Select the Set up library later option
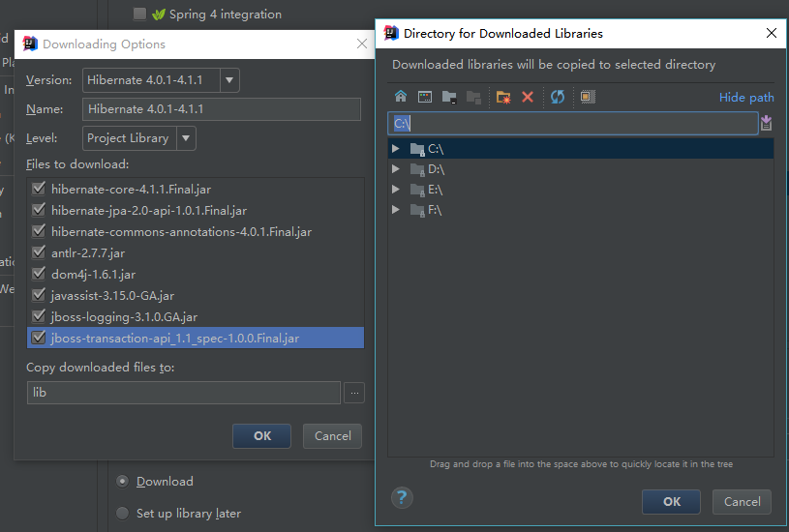789x532 pixels. click(122, 513)
